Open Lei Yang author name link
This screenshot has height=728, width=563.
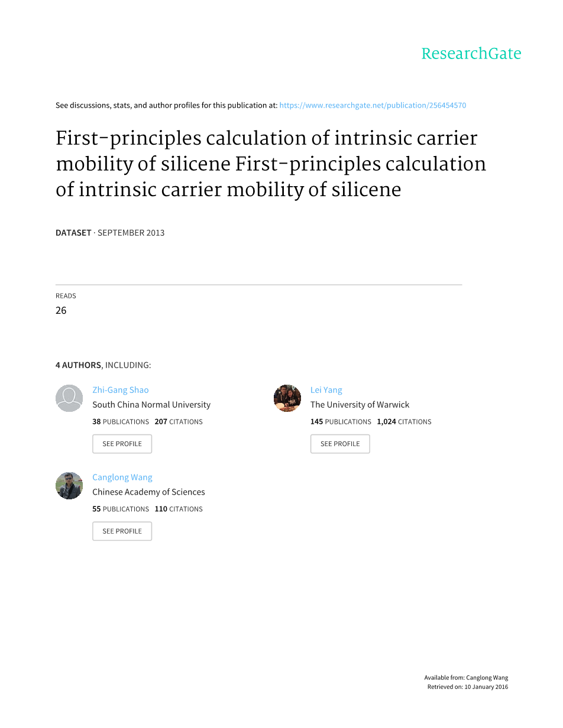pos(326,390)
